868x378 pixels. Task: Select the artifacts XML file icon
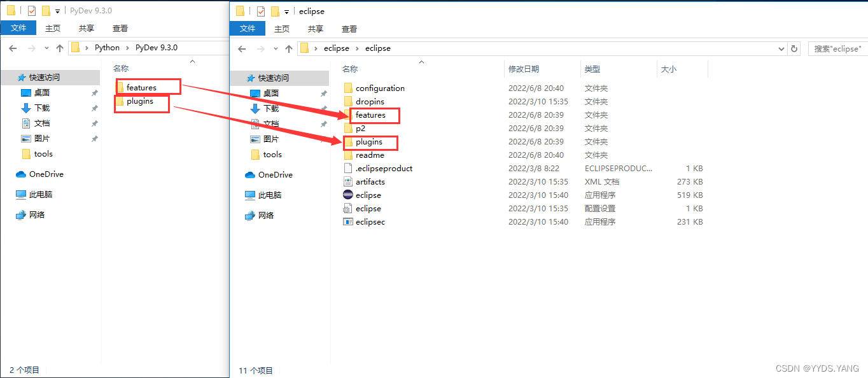347,181
